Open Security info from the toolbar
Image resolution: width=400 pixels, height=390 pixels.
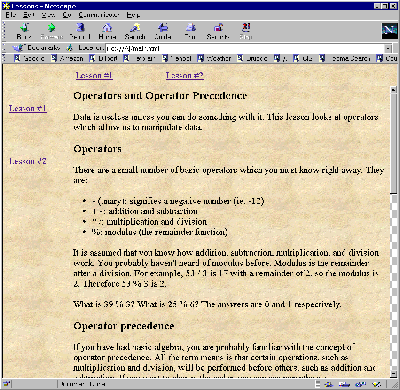click(x=218, y=31)
